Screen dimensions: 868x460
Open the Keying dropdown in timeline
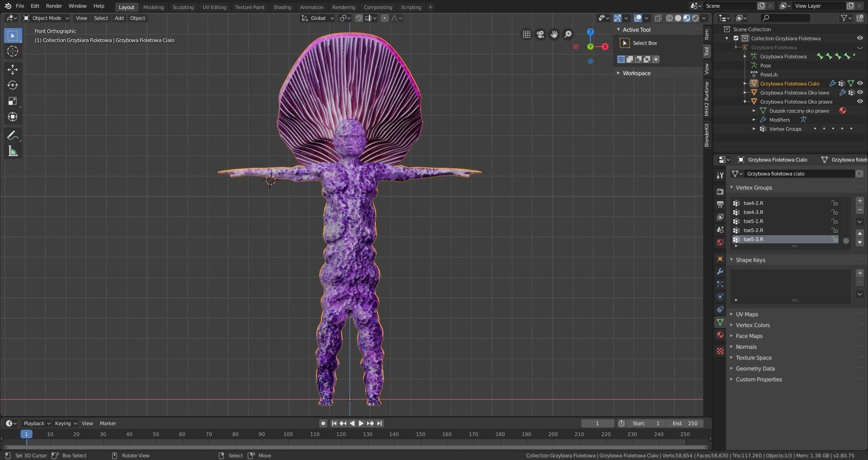coord(66,423)
